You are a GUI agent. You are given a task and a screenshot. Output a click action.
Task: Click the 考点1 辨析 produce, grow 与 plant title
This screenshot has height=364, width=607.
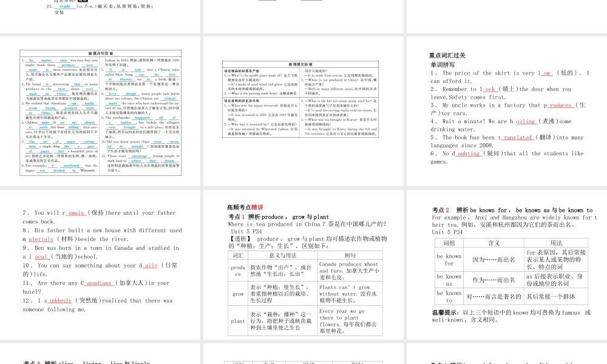click(279, 217)
